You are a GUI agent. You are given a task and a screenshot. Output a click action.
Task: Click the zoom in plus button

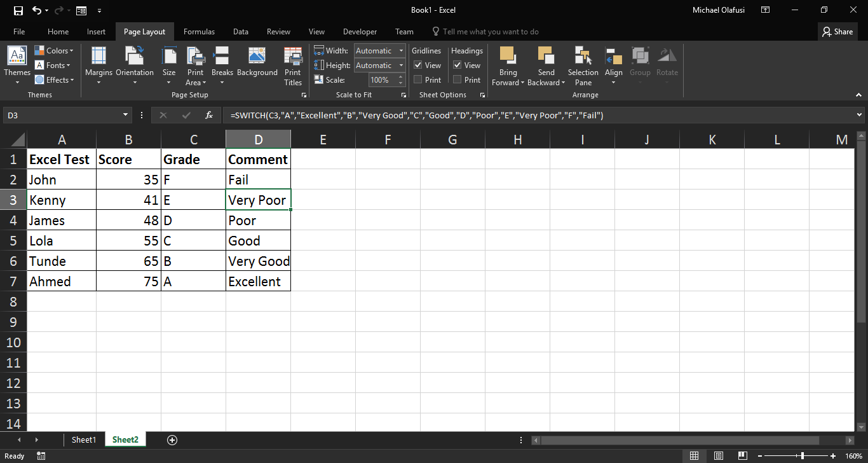833,456
